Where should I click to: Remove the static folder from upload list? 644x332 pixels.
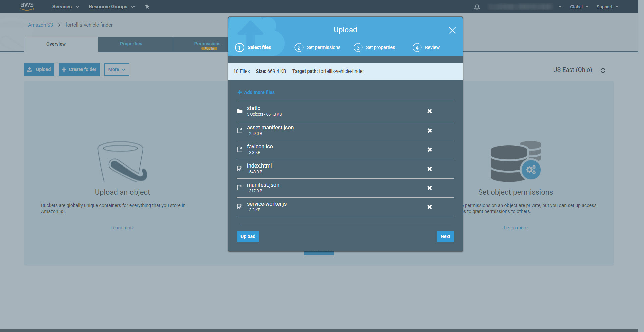pos(429,111)
